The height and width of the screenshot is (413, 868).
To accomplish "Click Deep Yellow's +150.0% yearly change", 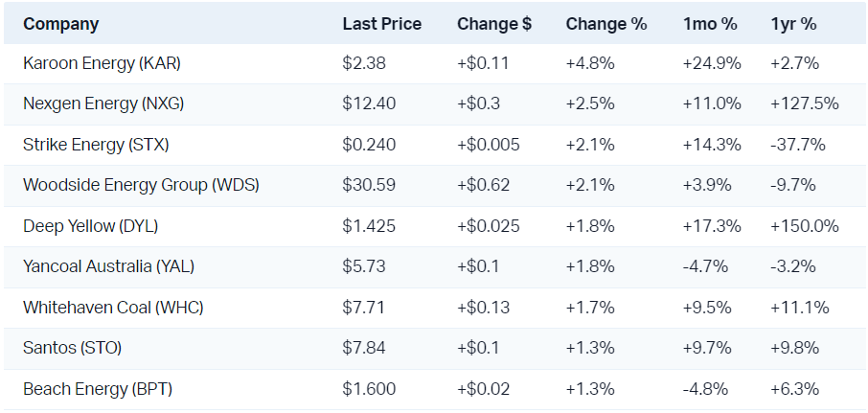I will tap(804, 226).
